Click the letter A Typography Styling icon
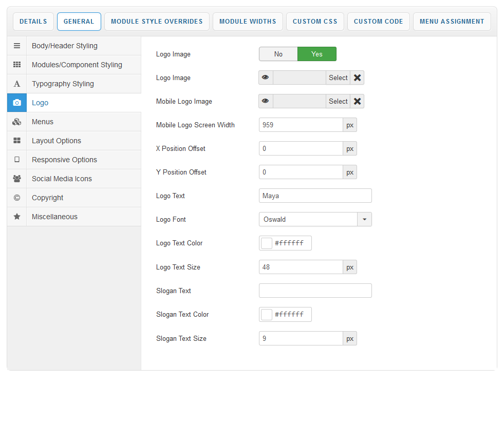 coord(17,84)
